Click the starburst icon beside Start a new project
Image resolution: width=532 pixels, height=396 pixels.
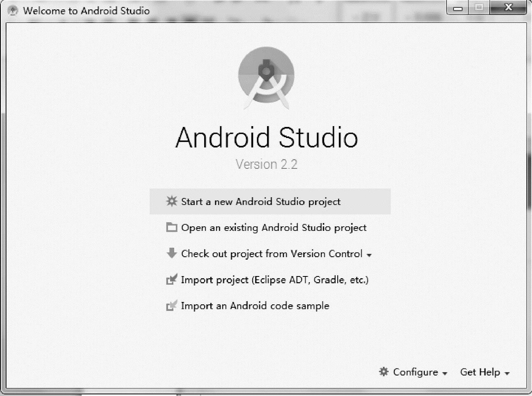[x=171, y=201]
